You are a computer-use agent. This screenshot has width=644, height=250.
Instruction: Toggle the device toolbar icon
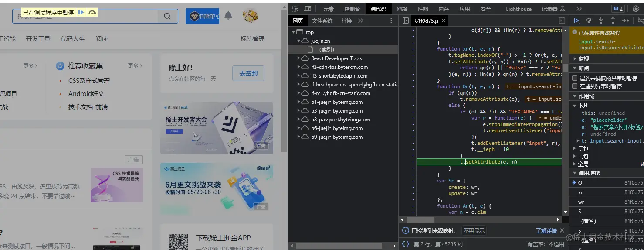(x=308, y=9)
